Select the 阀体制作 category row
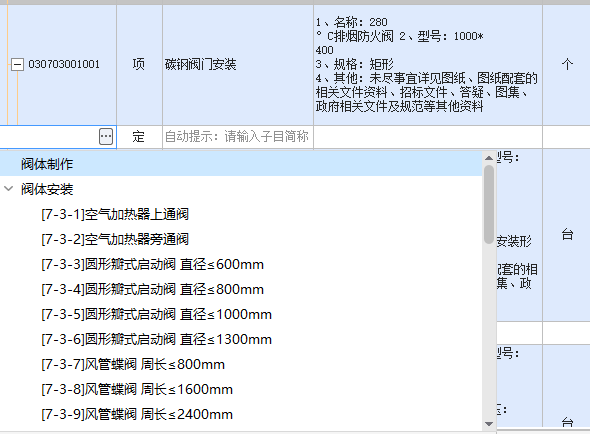This screenshot has width=590, height=434. pos(241,164)
